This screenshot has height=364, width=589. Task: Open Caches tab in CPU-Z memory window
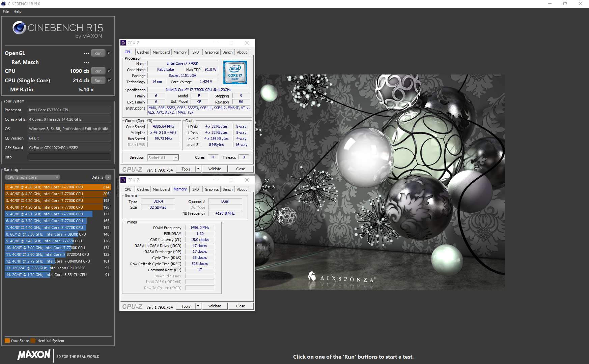(x=143, y=189)
